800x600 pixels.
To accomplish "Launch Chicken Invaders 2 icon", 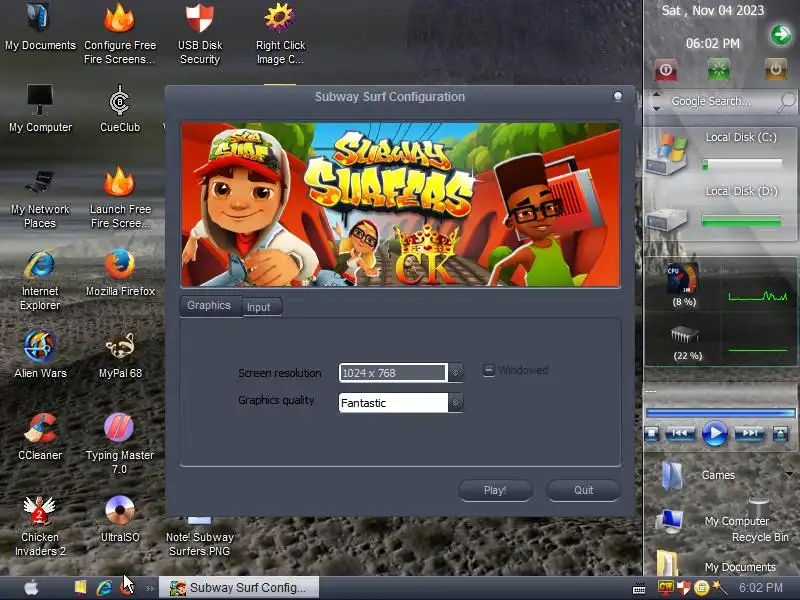I will [x=40, y=526].
